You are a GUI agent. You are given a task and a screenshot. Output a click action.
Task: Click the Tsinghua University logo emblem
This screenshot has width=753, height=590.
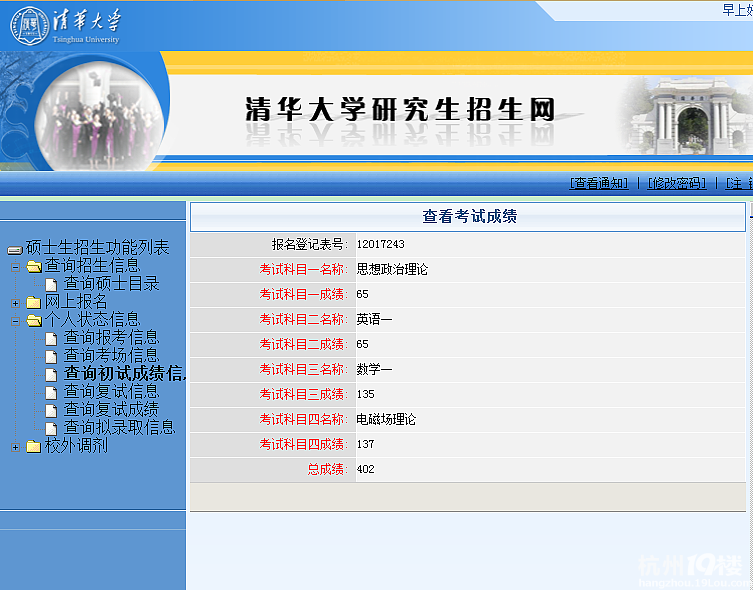30,26
